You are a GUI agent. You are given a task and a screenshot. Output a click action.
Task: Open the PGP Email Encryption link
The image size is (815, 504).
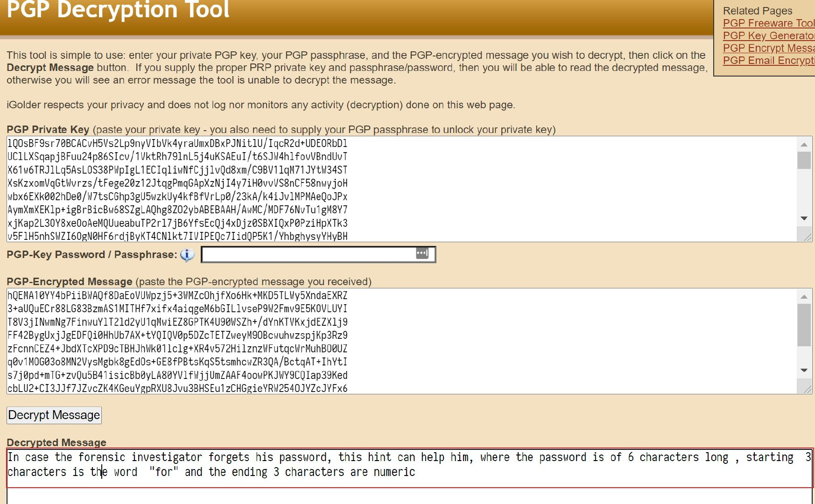coord(769,61)
